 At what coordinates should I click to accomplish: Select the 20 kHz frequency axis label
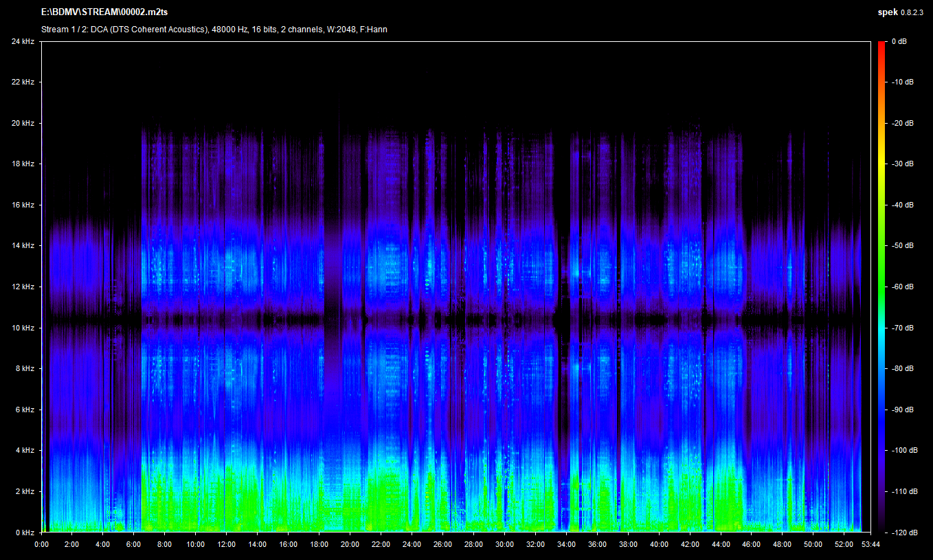tap(23, 123)
